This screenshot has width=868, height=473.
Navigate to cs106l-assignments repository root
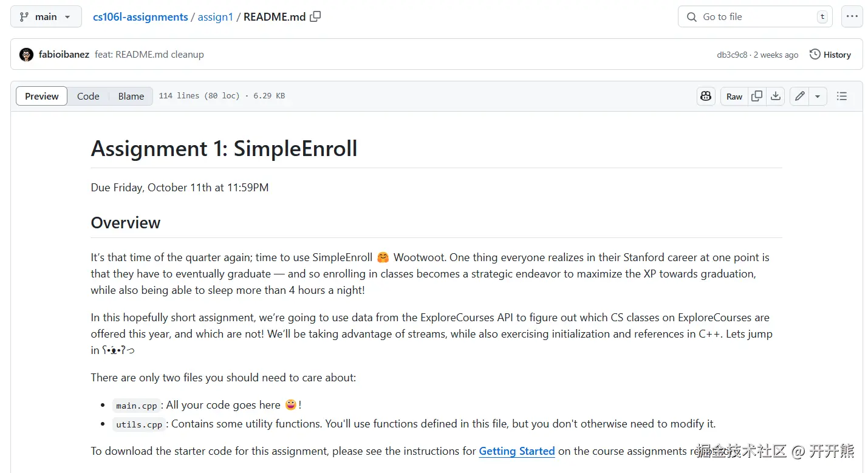tap(140, 17)
